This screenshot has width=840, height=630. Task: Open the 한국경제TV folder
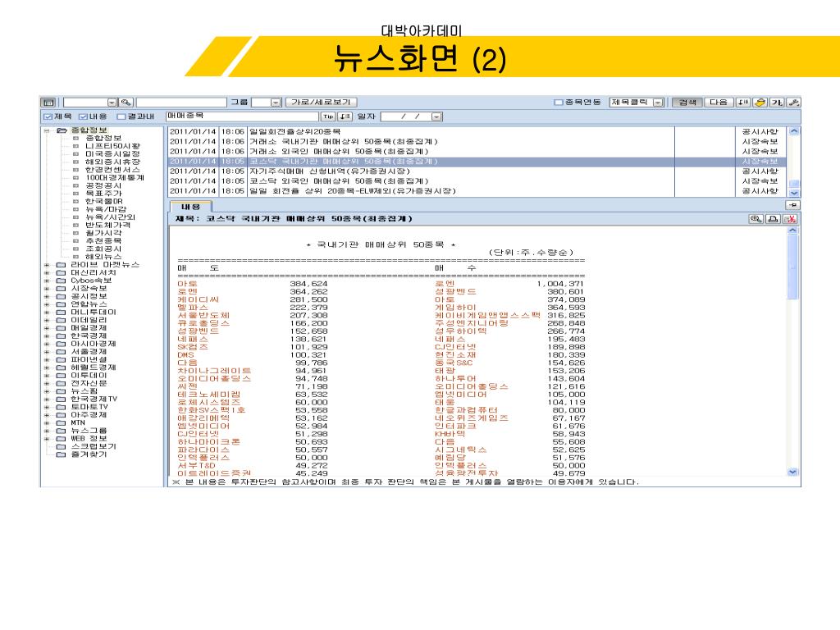(x=94, y=399)
